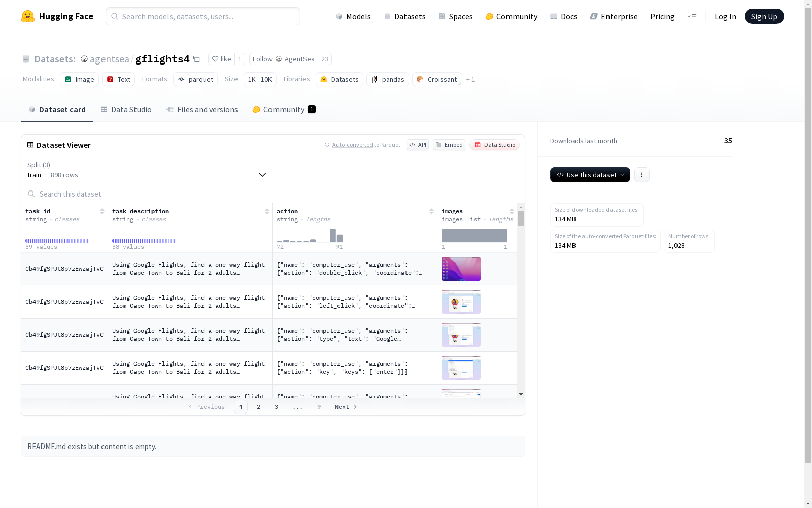Open Pricing in the top navigation
The image size is (812, 508).
(662, 16)
